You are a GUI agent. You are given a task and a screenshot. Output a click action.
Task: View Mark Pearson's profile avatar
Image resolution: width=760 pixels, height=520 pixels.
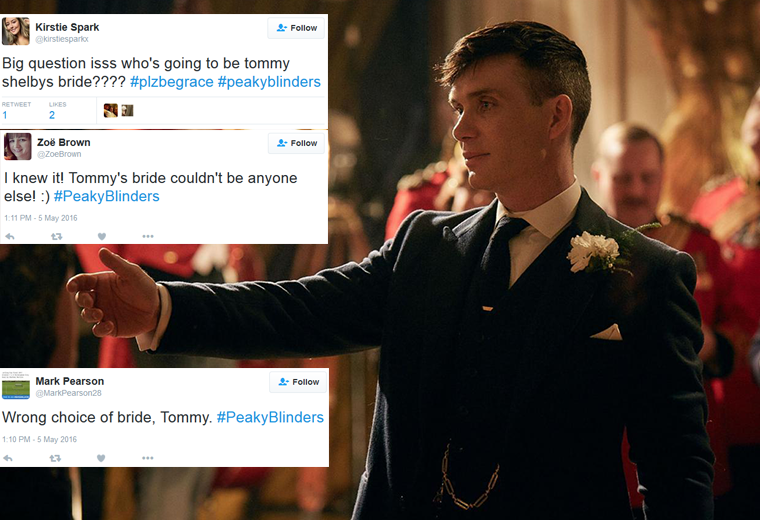pyautogui.click(x=16, y=385)
